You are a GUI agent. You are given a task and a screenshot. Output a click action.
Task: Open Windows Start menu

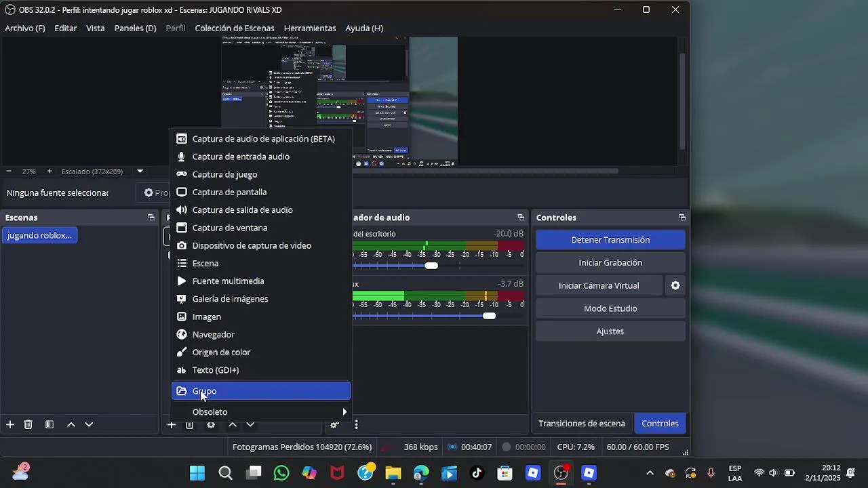(197, 473)
